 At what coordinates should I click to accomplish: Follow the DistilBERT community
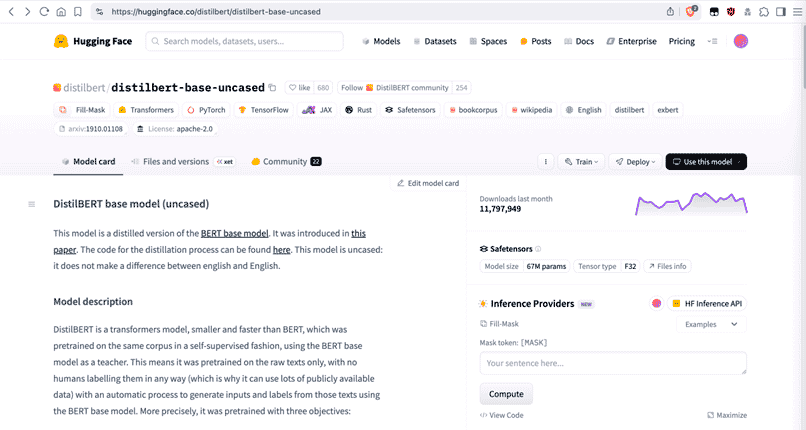(395, 88)
